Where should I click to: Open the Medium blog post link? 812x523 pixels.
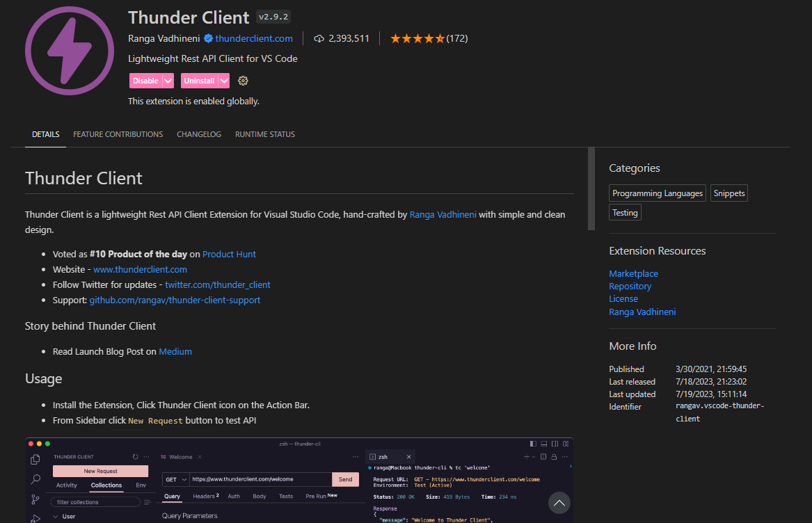click(175, 352)
